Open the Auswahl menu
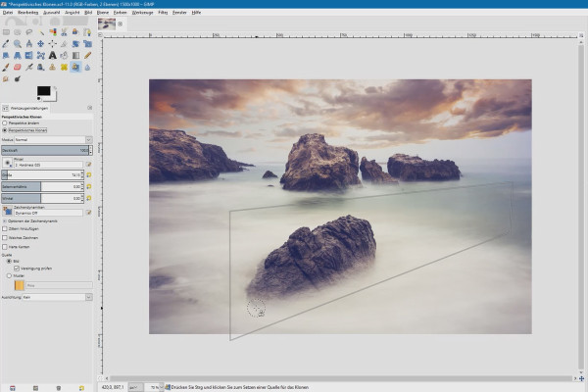Image resolution: width=588 pixels, height=392 pixels. pos(51,13)
